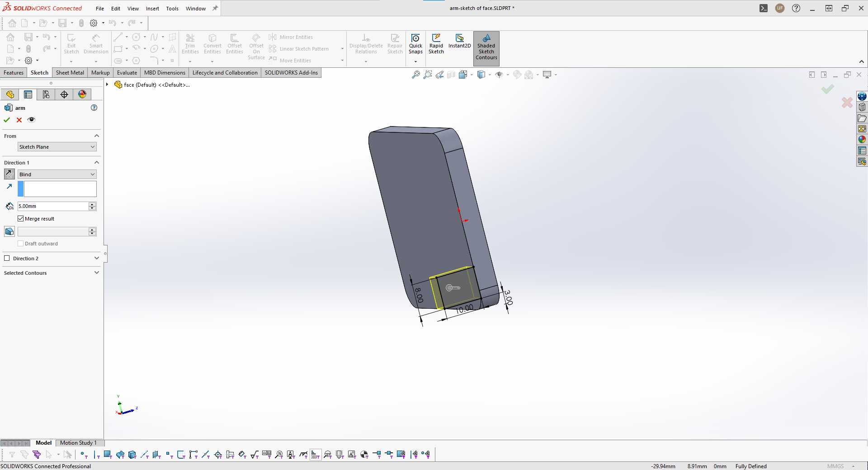The width and height of the screenshot is (868, 470).
Task: Open the Blind end condition dropdown
Action: [x=57, y=174]
